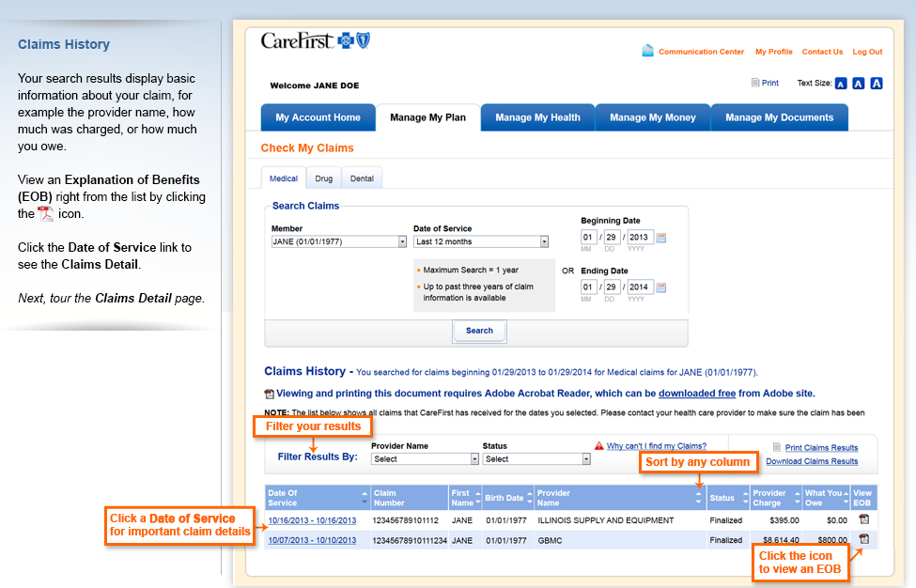Open the Member dropdown showing JANE
The width and height of the screenshot is (916, 588).
(x=339, y=241)
